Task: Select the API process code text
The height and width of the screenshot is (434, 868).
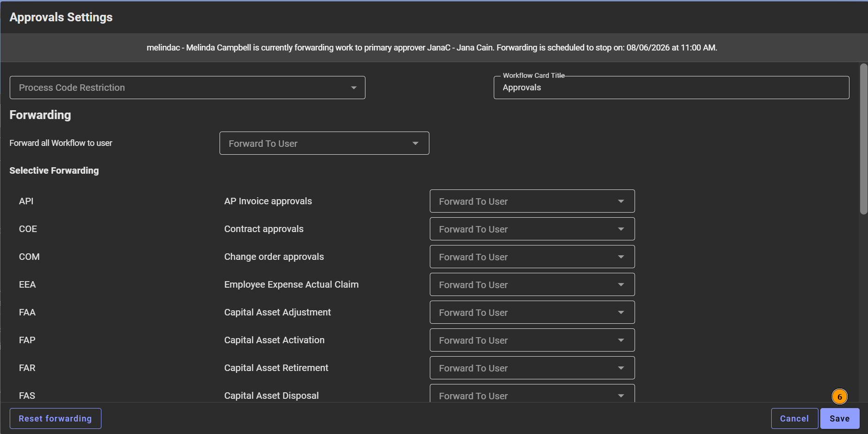Action: [x=26, y=201]
